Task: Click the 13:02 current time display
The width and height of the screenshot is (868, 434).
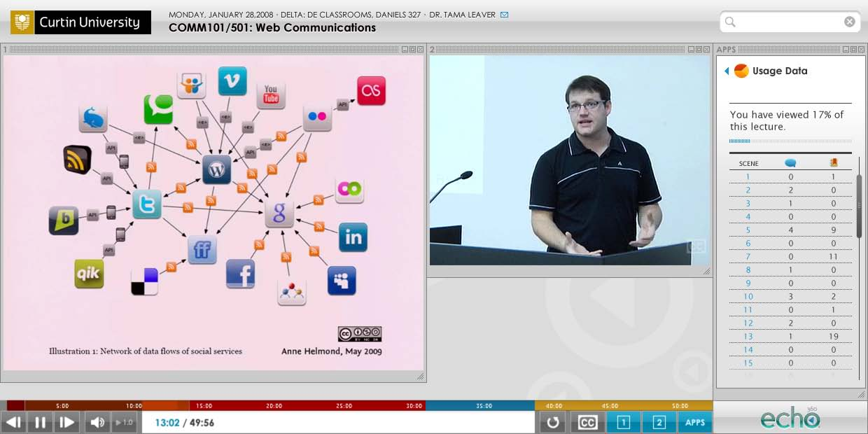Action: 167,423
